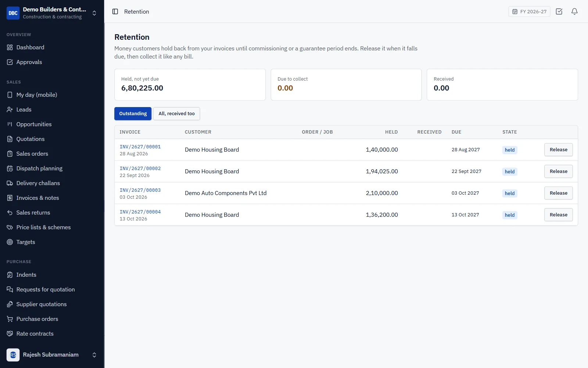Click the Price lists & schemes tag icon
This screenshot has width=588, height=368.
[10, 227]
